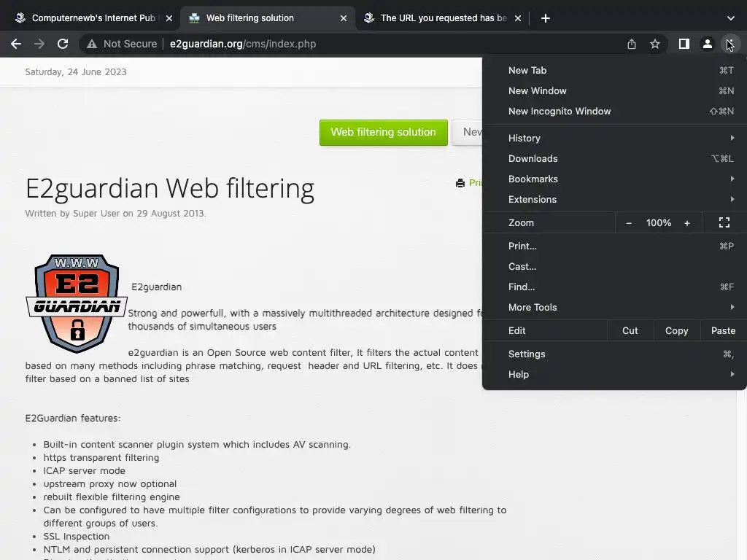Choose New Tab from the menu
747x560 pixels.
click(x=614, y=71)
